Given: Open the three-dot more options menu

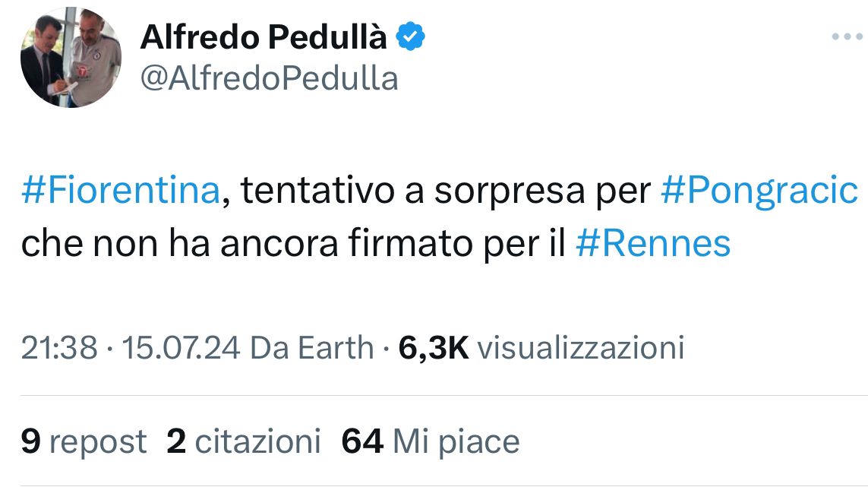Looking at the screenshot, I should click(x=847, y=36).
